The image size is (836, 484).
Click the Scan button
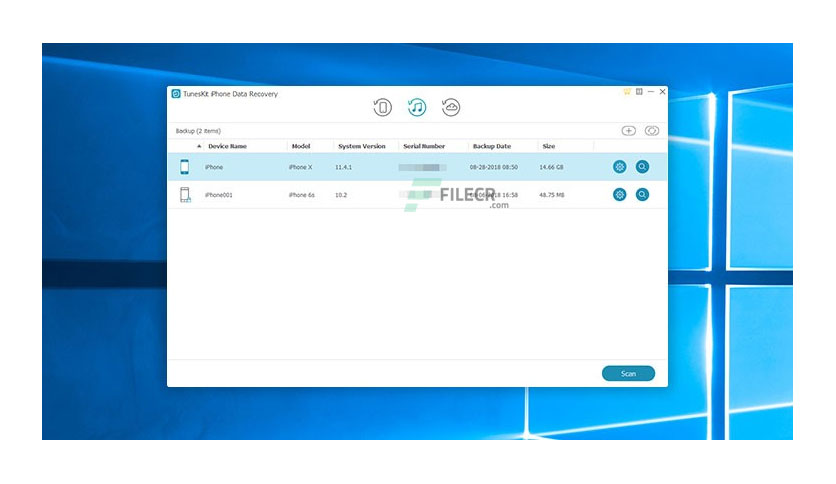click(x=628, y=374)
